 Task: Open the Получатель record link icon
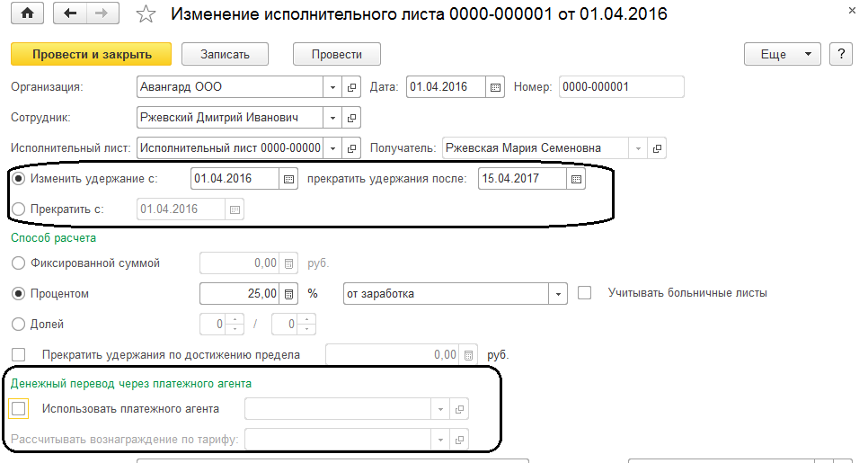657,147
